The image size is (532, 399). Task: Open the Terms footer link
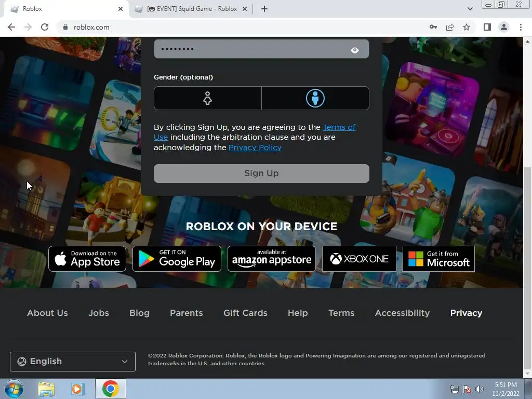click(x=341, y=313)
